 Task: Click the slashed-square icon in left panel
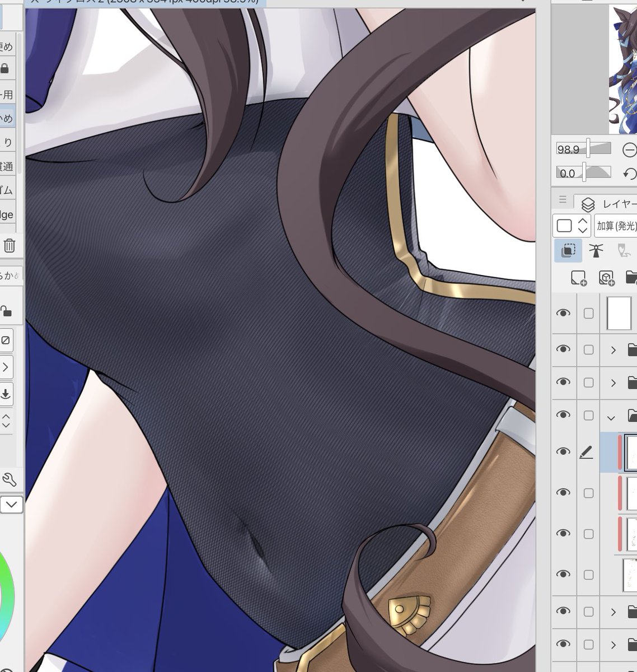(6, 340)
